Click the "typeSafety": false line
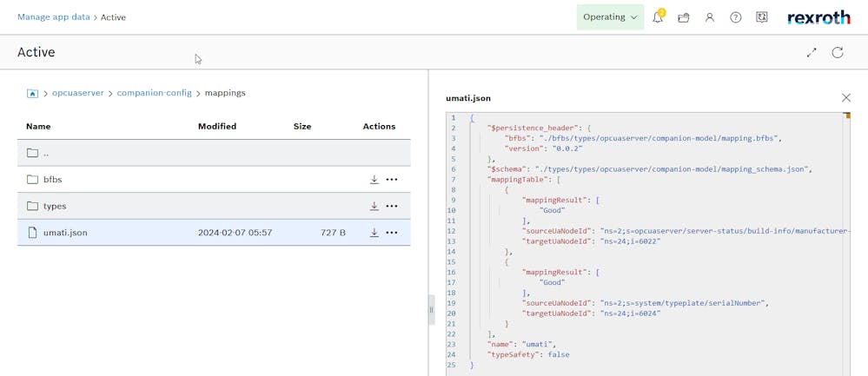 (x=527, y=354)
